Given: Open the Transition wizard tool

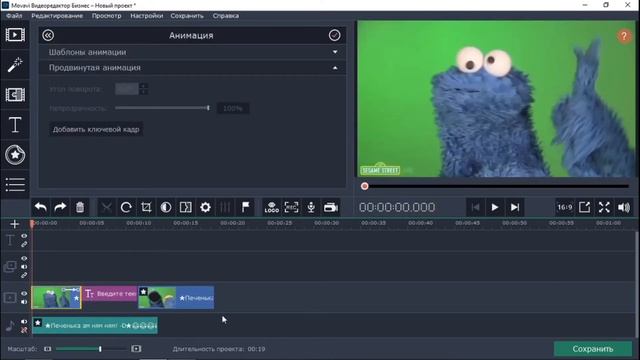Looking at the screenshot, I should click(186, 207).
